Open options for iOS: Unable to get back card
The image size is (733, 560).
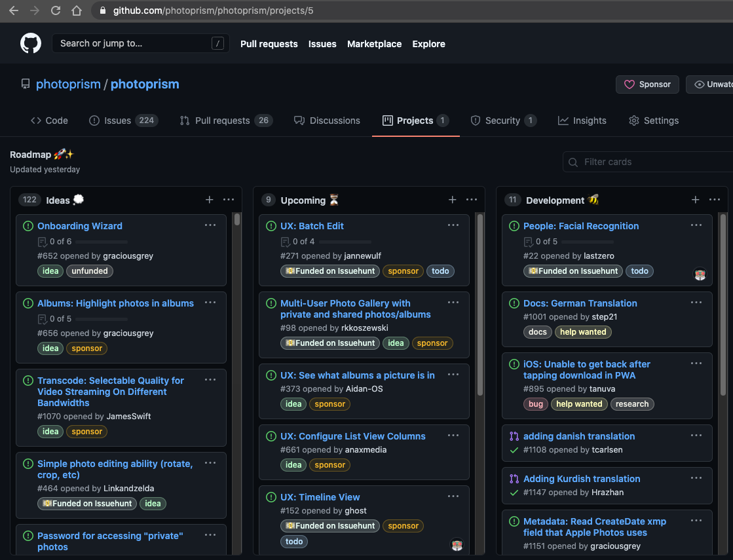pos(696,364)
